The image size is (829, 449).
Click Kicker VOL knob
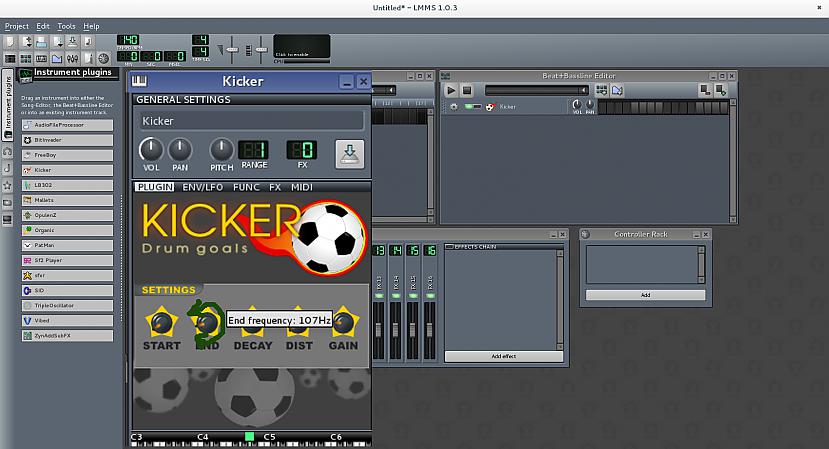[151, 150]
